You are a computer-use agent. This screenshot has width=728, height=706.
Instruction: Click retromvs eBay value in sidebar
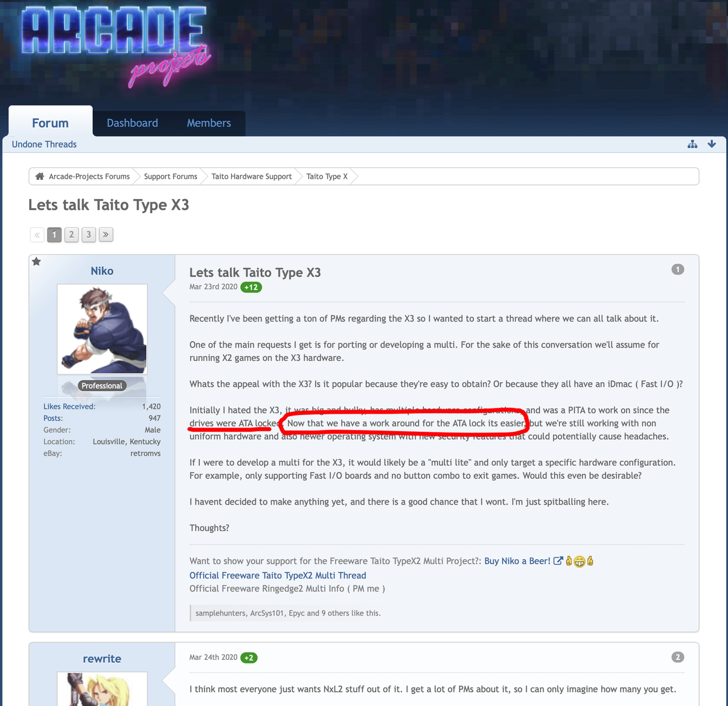click(146, 453)
